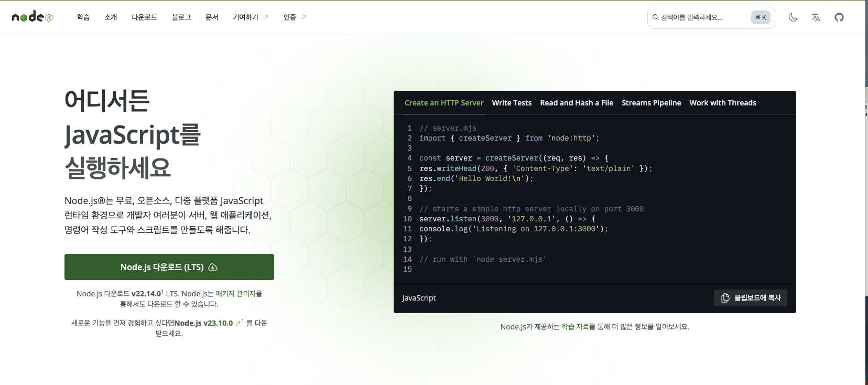
Task: Click the cloud download icon on LTS button
Action: [213, 267]
